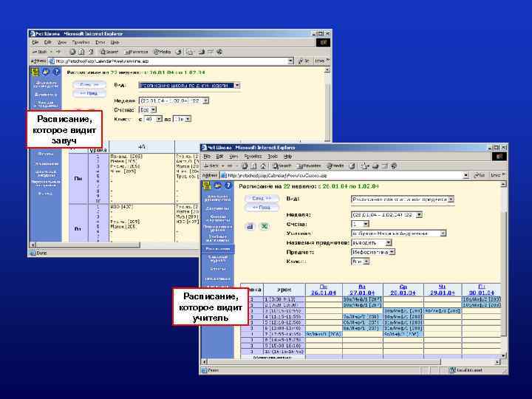Open Edit menu in front window

(219, 157)
